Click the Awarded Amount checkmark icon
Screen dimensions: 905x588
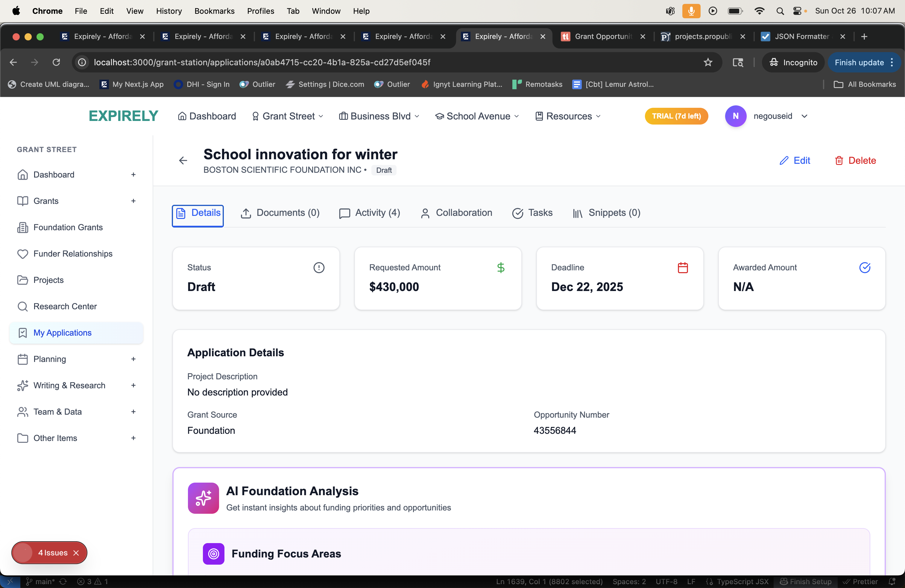pyautogui.click(x=864, y=268)
